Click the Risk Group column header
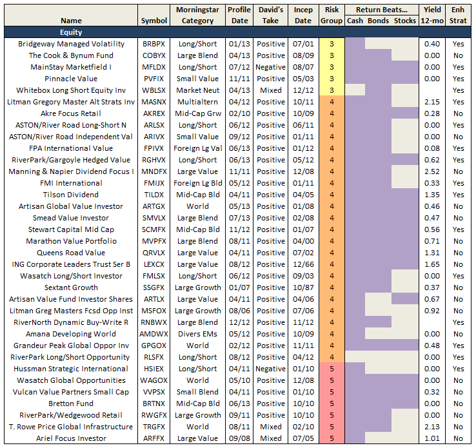The image size is (476, 448). [332, 15]
